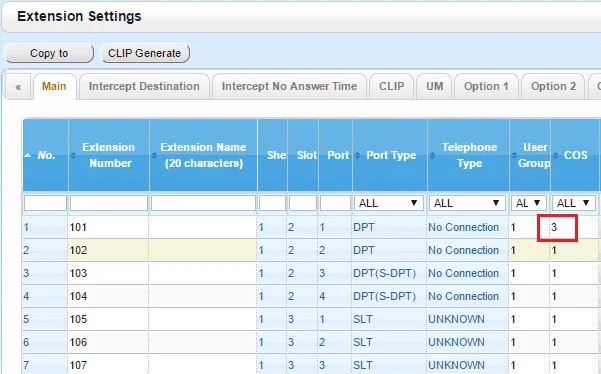Sort by Port Type column header

(x=390, y=155)
